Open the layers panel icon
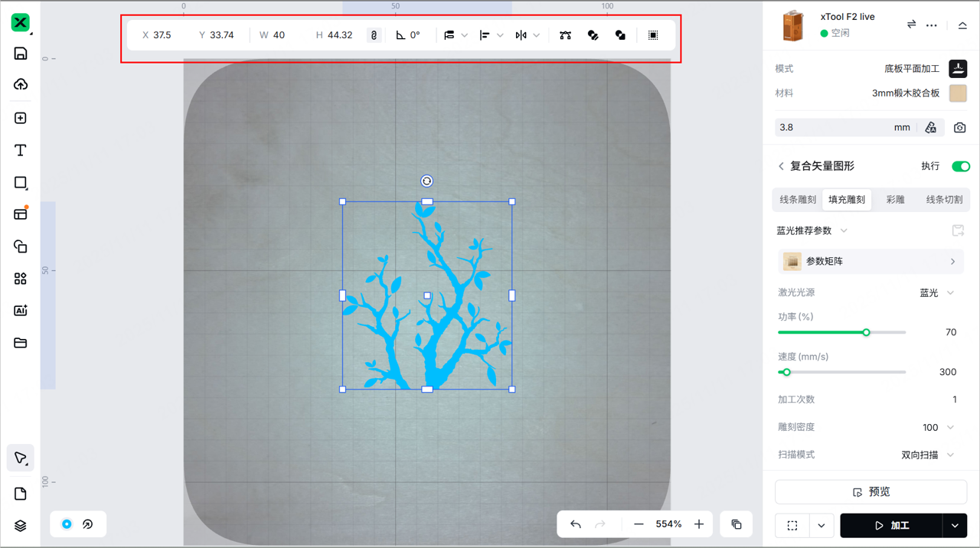Screen dimensions: 980x548 point(21,526)
